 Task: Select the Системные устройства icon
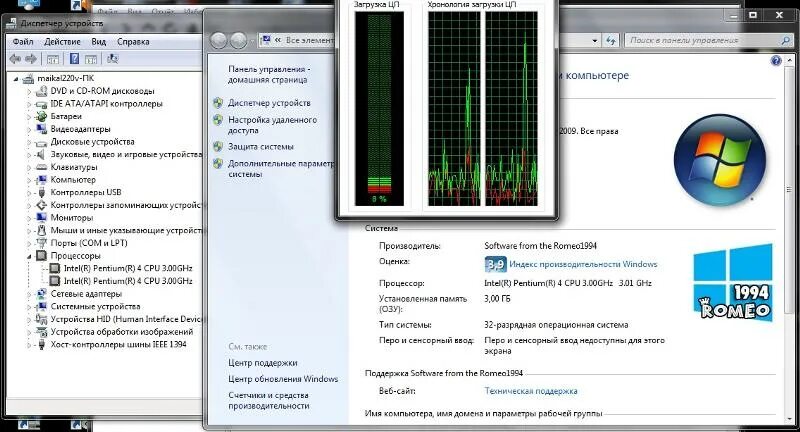[41, 307]
